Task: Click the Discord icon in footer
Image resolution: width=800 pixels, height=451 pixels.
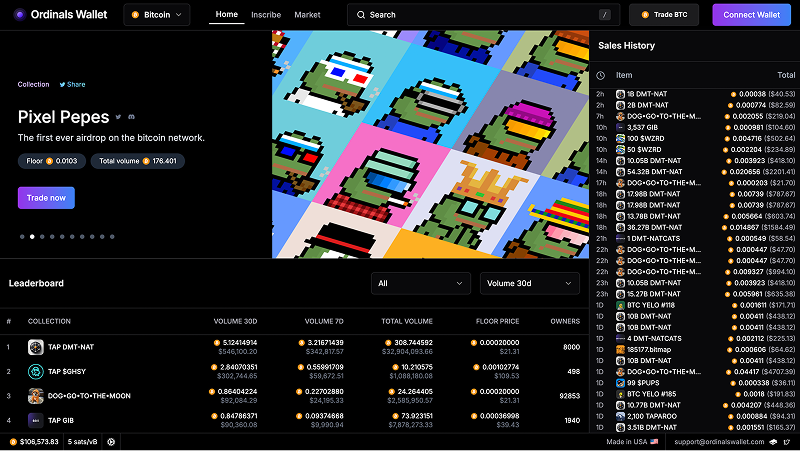Action: pyautogui.click(x=773, y=442)
